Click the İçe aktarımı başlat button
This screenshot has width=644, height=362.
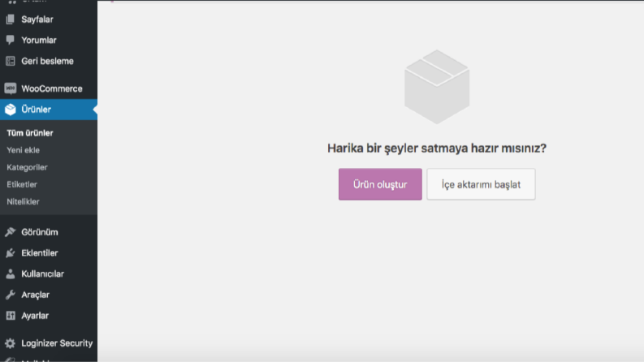click(x=481, y=184)
